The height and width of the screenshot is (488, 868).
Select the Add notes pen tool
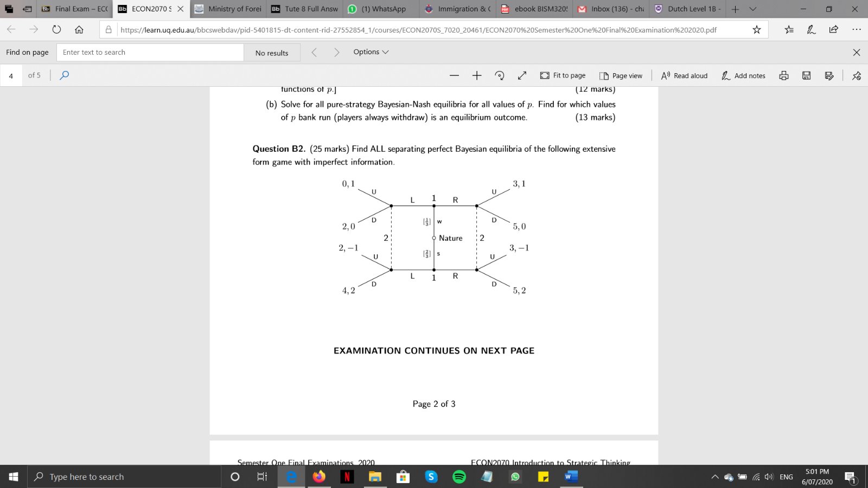tap(743, 75)
